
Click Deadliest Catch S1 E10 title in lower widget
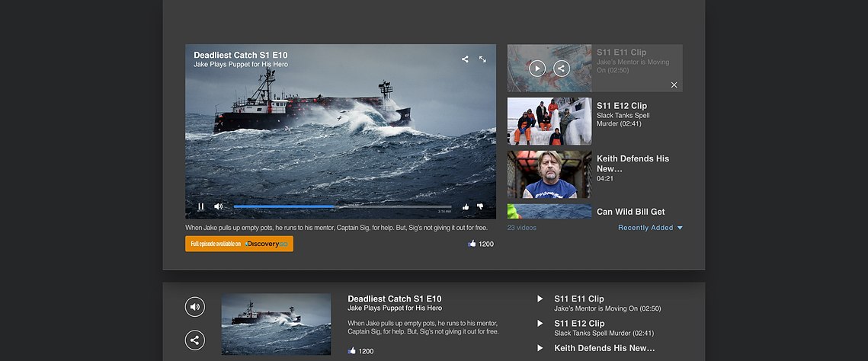pyautogui.click(x=395, y=299)
